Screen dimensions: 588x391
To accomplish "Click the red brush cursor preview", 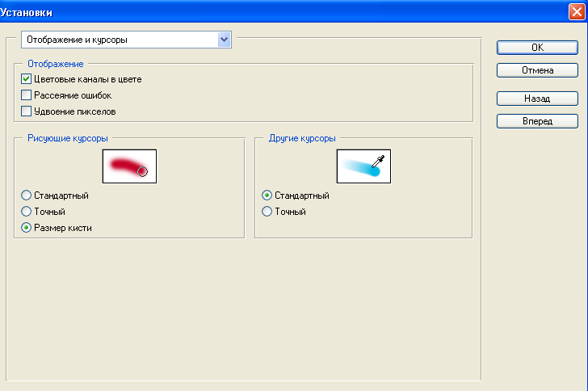I will coord(129,166).
